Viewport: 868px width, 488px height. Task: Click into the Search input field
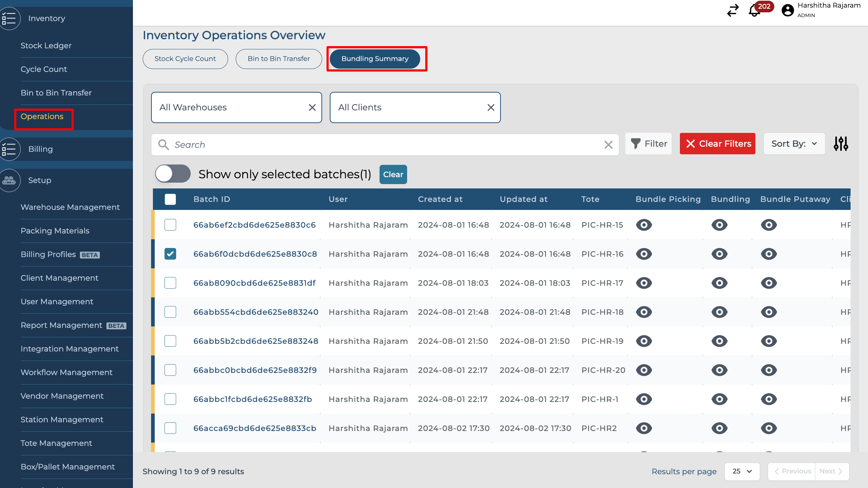pyautogui.click(x=381, y=145)
